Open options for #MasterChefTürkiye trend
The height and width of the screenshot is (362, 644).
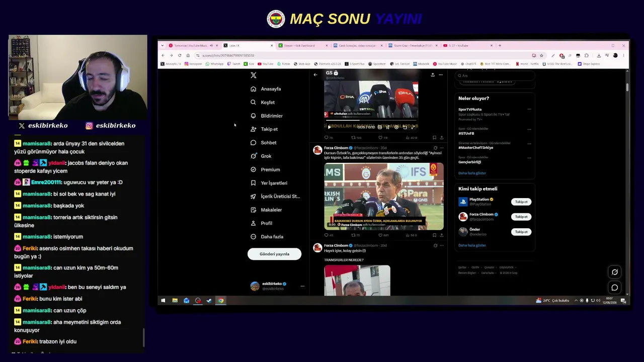(529, 143)
